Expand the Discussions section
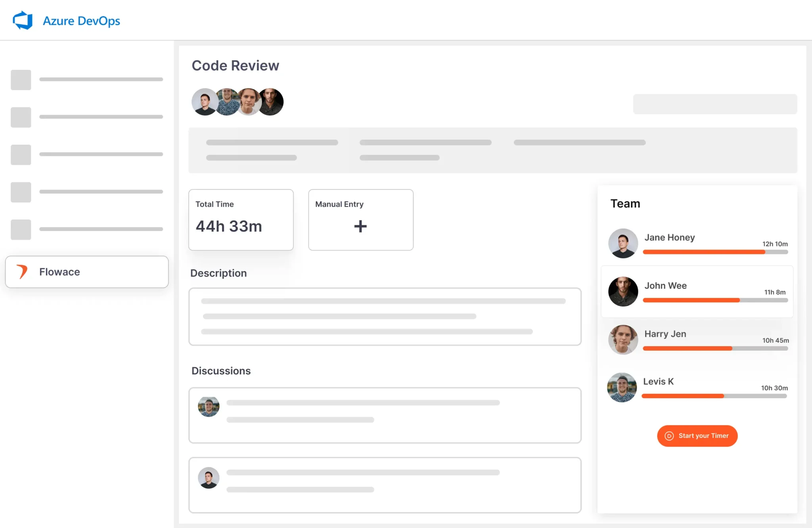812x528 pixels. pyautogui.click(x=220, y=371)
